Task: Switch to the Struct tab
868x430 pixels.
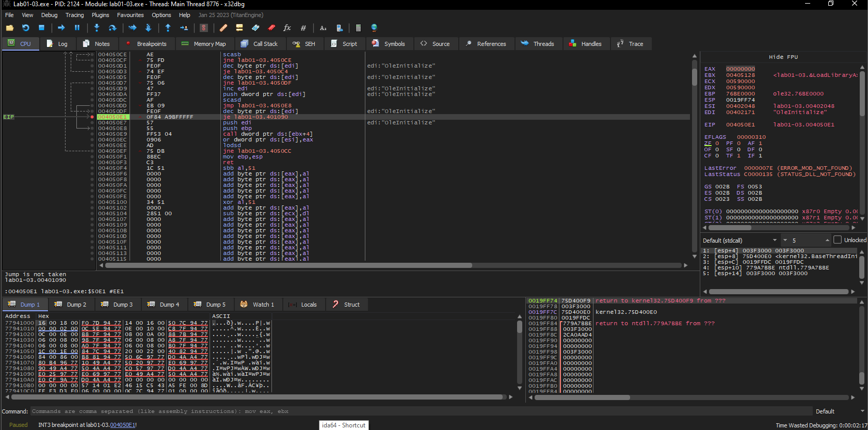Action: [x=346, y=305]
